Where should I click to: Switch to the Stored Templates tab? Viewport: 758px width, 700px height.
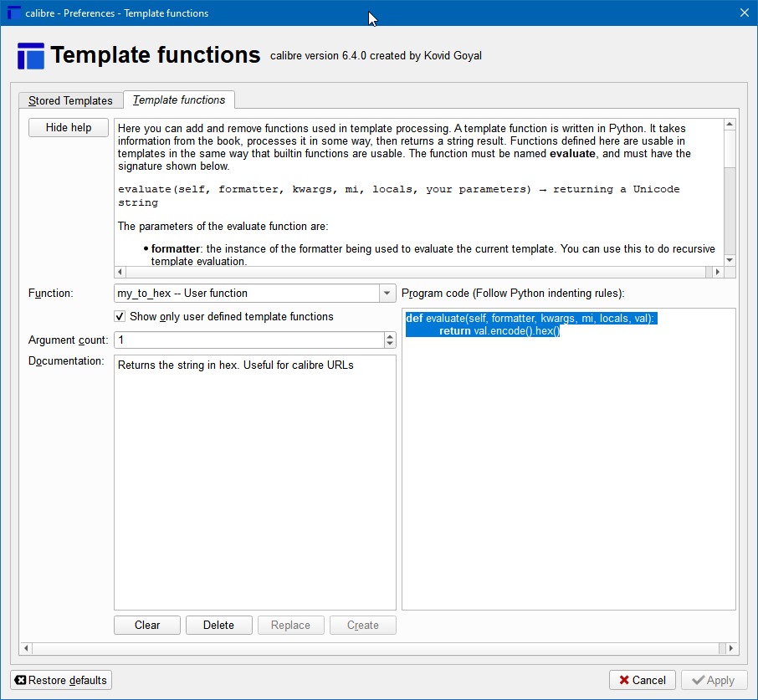pyautogui.click(x=70, y=100)
